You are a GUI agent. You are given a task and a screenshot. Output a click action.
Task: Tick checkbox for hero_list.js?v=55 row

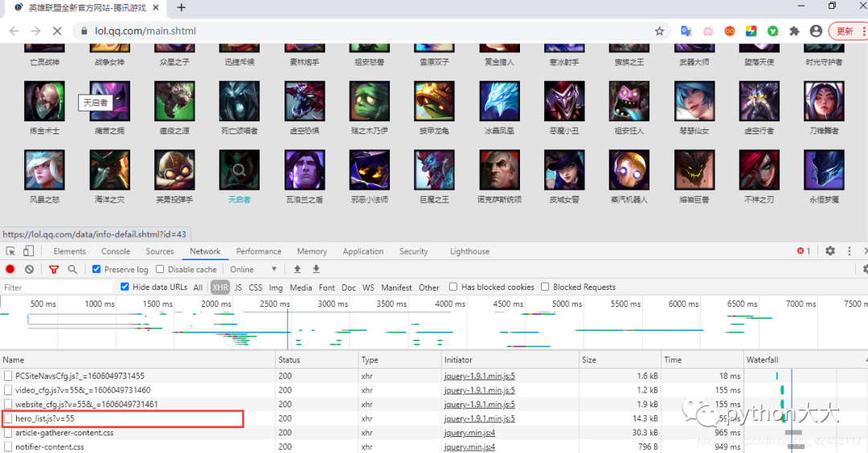(x=8, y=418)
